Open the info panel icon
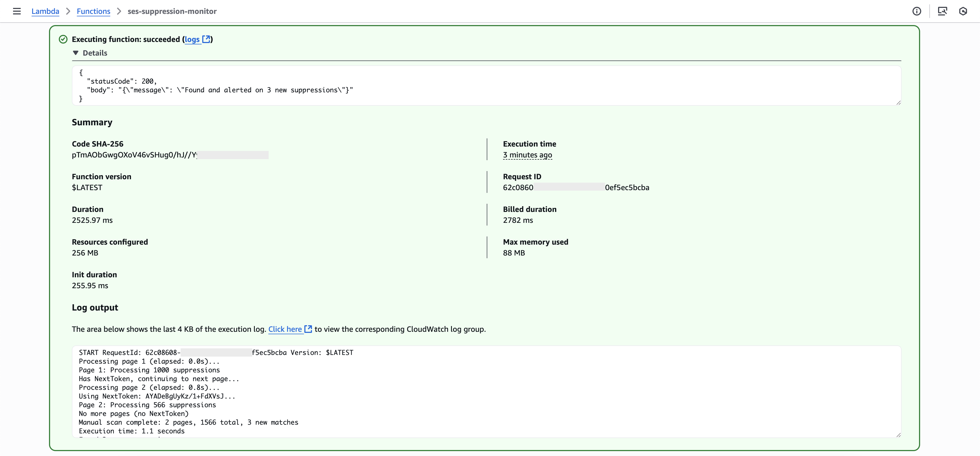Image resolution: width=980 pixels, height=456 pixels. pos(917,11)
